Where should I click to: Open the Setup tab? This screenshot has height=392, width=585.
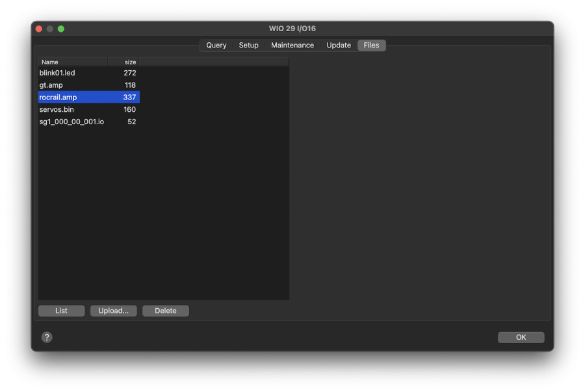(248, 46)
